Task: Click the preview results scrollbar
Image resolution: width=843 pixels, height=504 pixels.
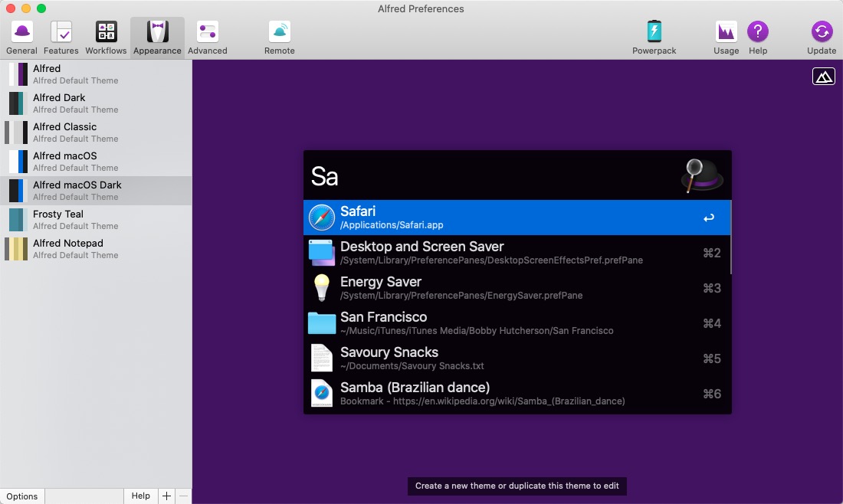Action: point(730,237)
